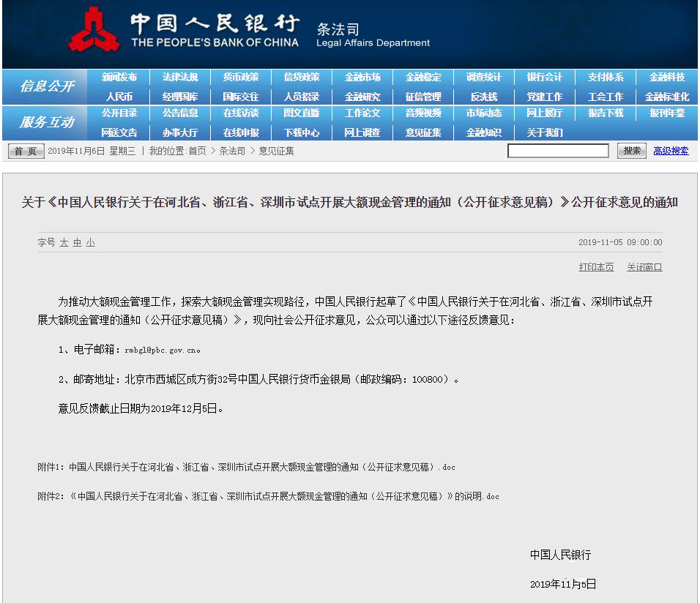The image size is (700, 603).
Task: Open 公告信息 link
Action: [x=180, y=113]
